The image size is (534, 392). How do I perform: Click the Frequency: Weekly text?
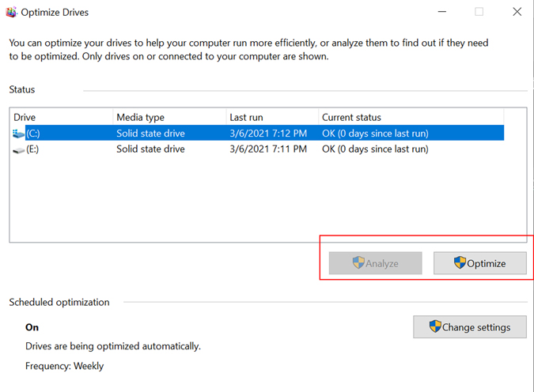64,366
